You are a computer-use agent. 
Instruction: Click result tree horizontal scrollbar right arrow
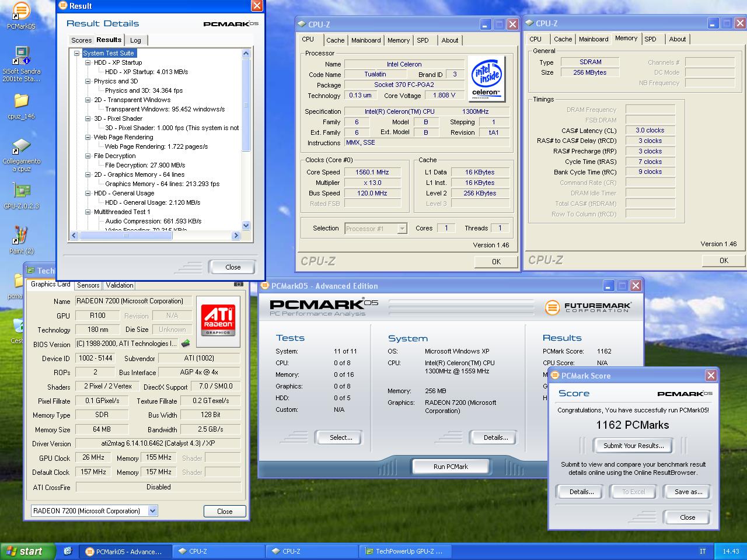(236, 236)
